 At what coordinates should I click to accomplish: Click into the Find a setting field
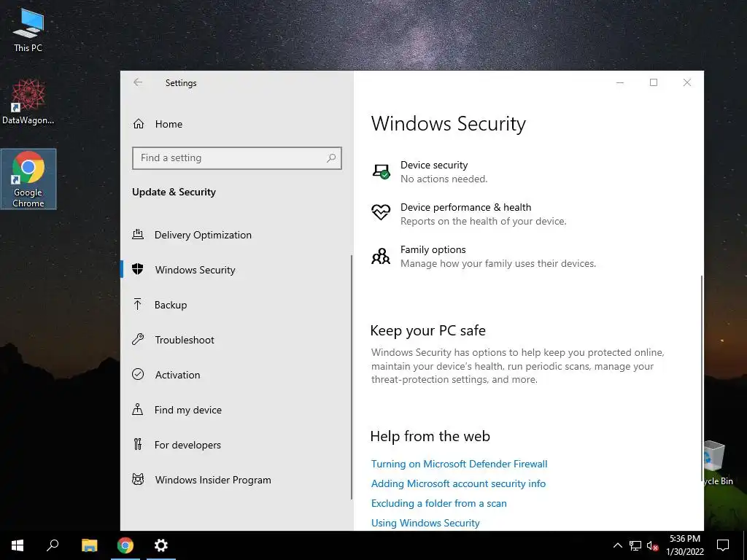tap(237, 157)
